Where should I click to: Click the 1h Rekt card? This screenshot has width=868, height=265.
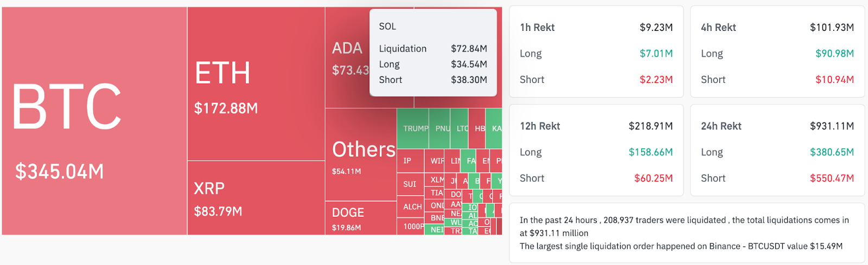click(x=596, y=52)
